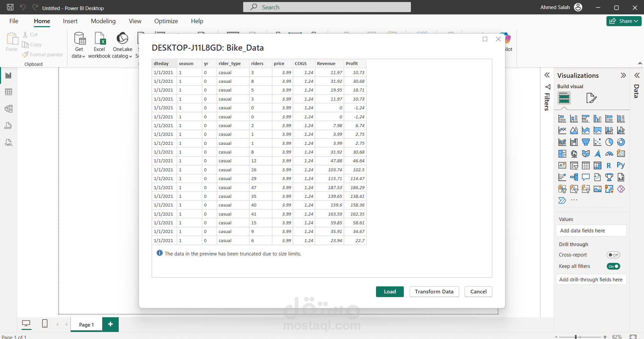Image resolution: width=644 pixels, height=339 pixels.
Task: Collapse the Visualizations pane
Action: click(x=623, y=75)
